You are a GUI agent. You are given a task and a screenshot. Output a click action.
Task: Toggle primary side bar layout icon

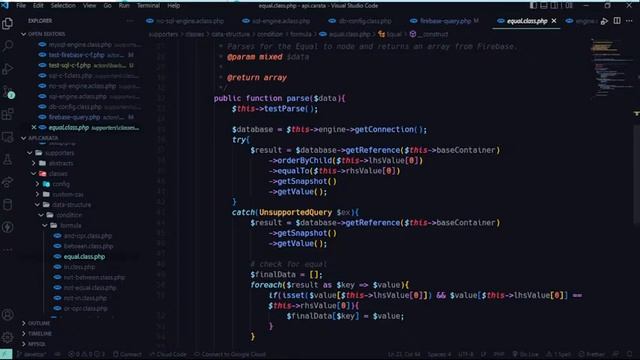pos(533,6)
